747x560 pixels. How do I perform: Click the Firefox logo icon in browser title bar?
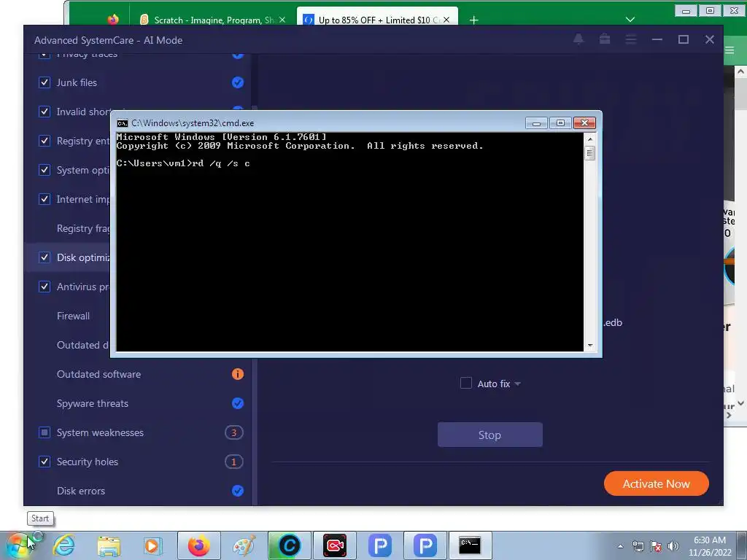pos(113,20)
